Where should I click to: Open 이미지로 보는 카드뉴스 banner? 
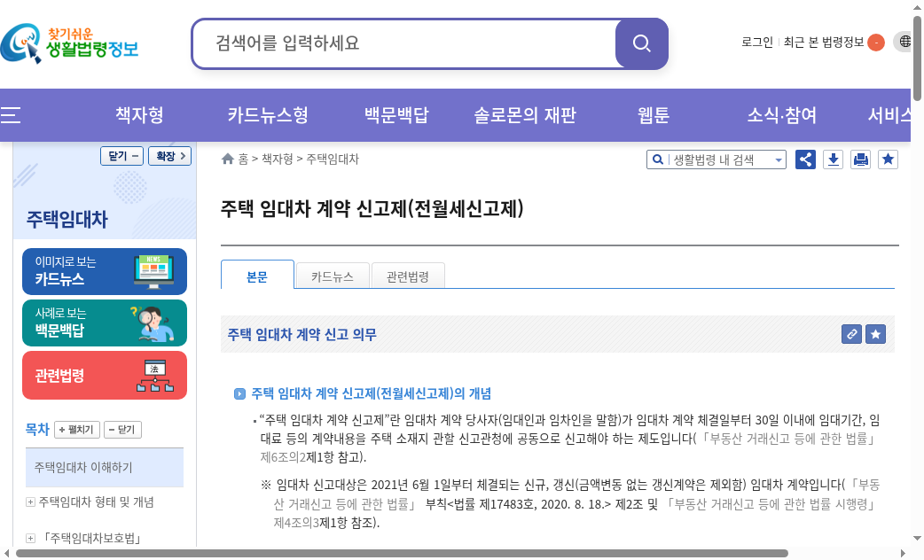105,271
